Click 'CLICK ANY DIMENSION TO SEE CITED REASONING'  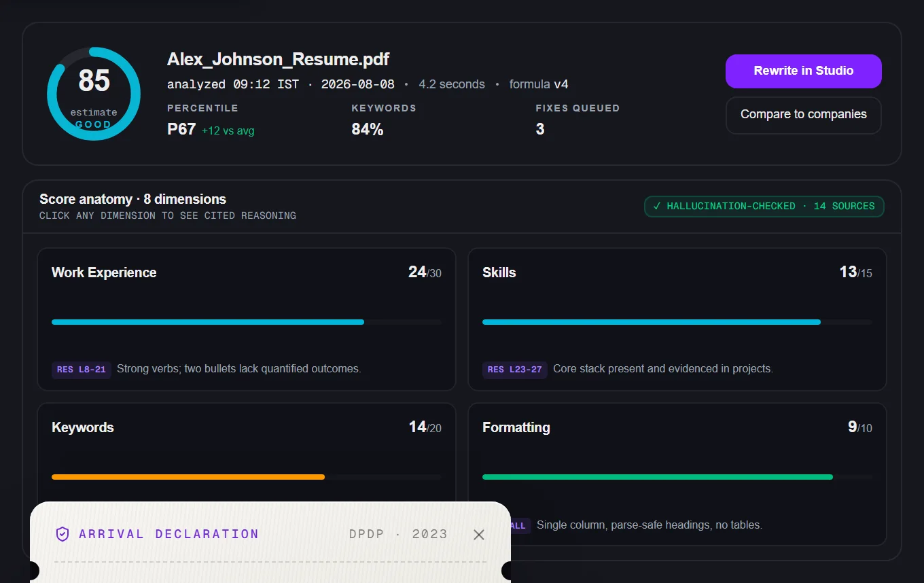(168, 215)
